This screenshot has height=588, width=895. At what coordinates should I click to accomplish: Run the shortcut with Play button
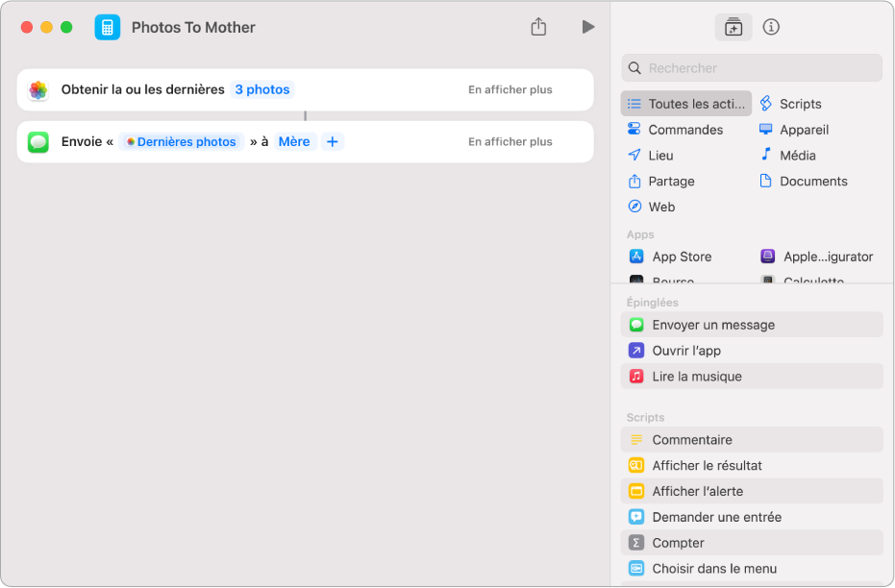(x=588, y=27)
